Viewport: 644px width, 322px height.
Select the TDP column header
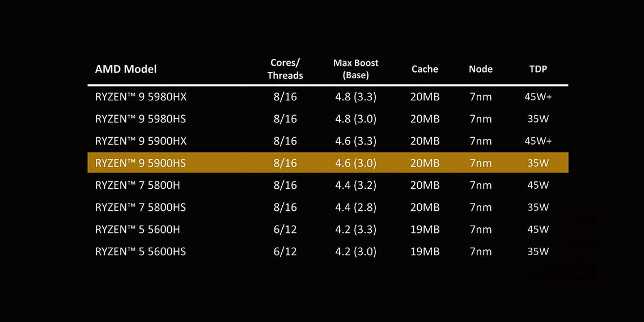(538, 69)
